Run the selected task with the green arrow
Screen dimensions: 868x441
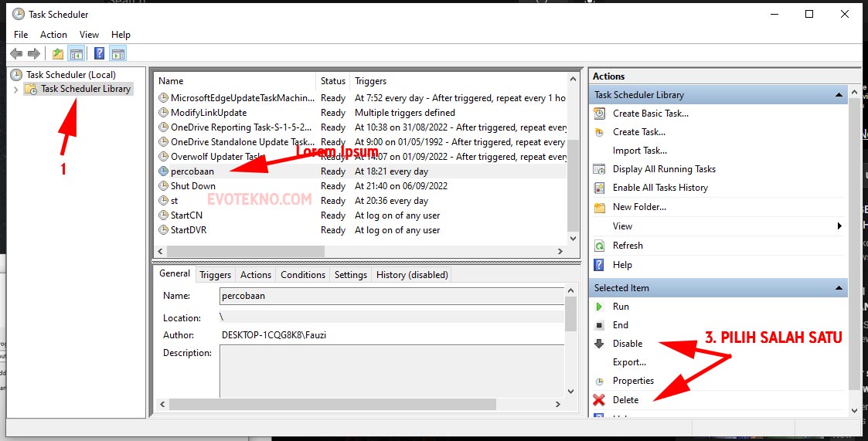coord(599,307)
